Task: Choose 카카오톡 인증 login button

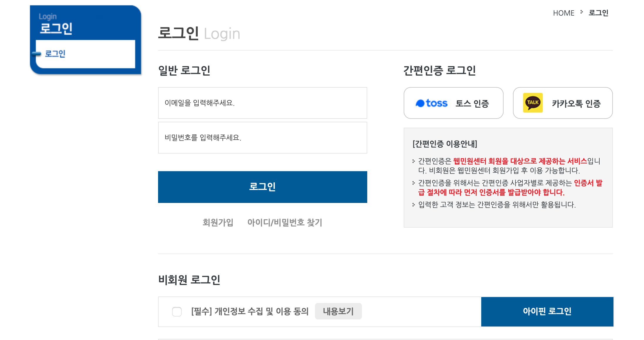Action: point(563,103)
